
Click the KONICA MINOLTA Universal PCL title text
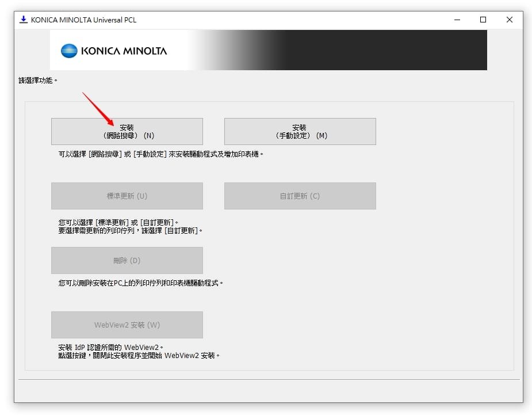pyautogui.click(x=83, y=20)
